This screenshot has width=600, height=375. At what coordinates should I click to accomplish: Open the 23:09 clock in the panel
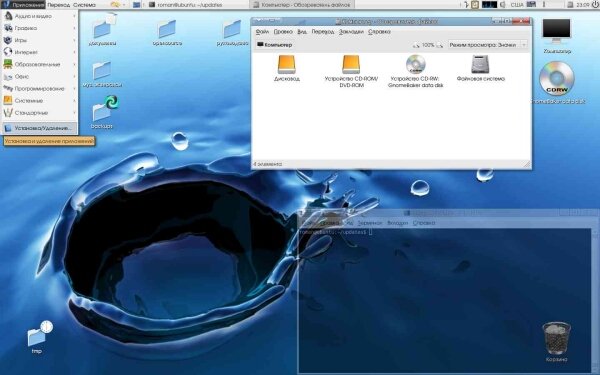(582, 5)
